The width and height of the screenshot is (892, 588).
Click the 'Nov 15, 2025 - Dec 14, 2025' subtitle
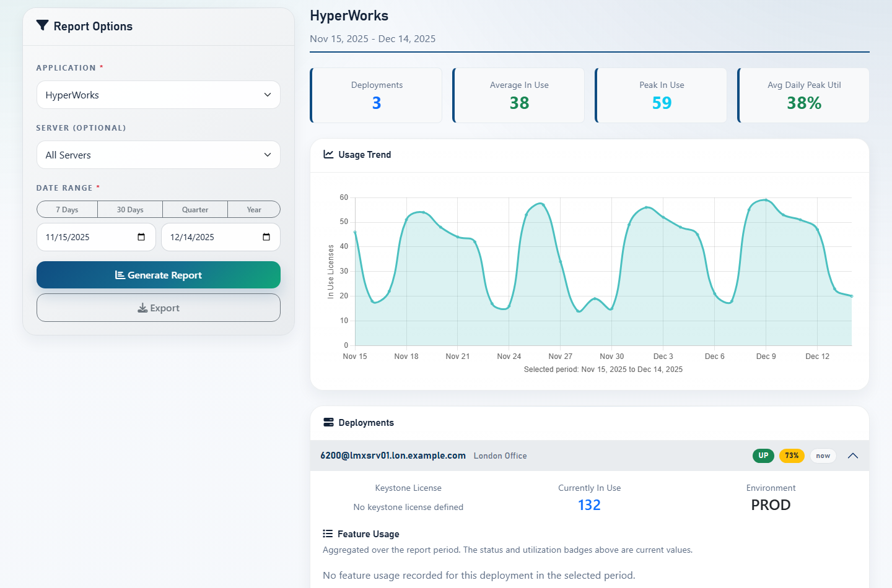pyautogui.click(x=372, y=38)
